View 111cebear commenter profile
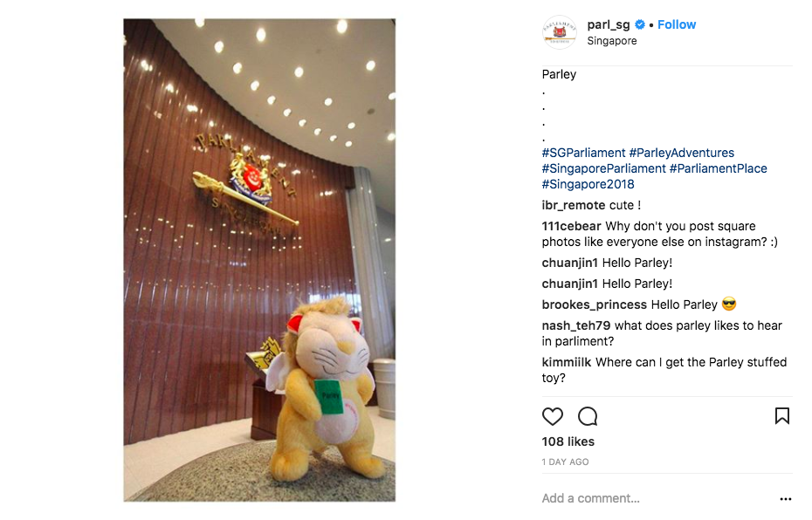This screenshot has height=520, width=812. tap(571, 226)
